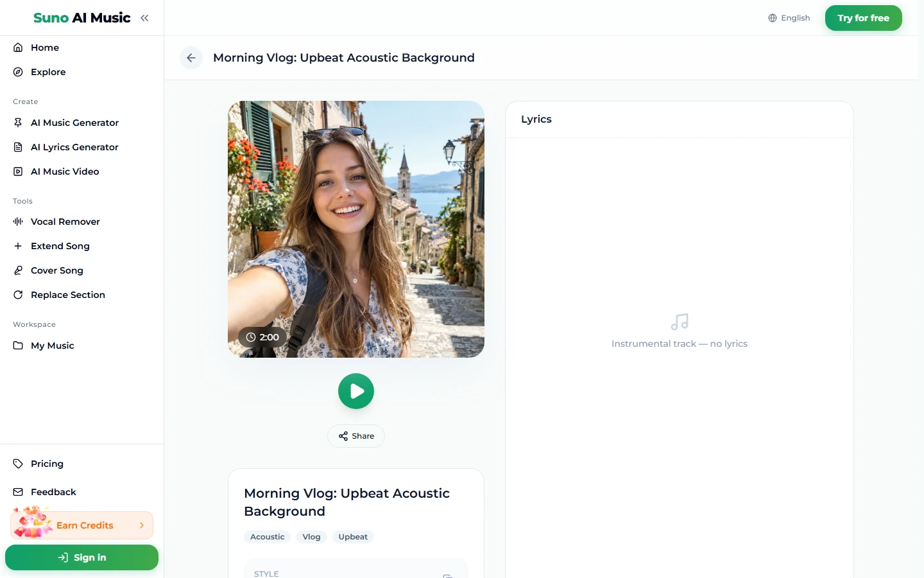
Task: Click the music note icon in the Lyrics panel
Action: (680, 322)
